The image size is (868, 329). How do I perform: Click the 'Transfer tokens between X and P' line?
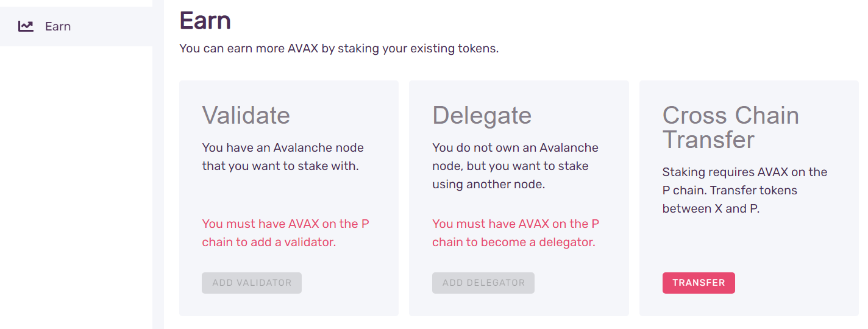coord(730,199)
